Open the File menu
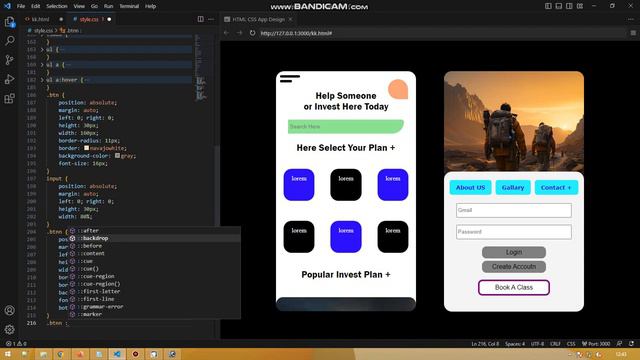This screenshot has width=640, height=360. coord(21,6)
